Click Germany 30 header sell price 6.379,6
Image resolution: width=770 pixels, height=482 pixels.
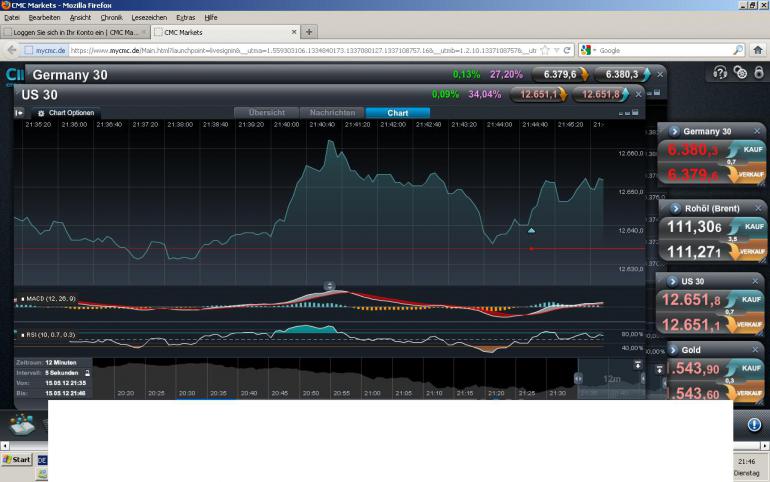coord(560,75)
